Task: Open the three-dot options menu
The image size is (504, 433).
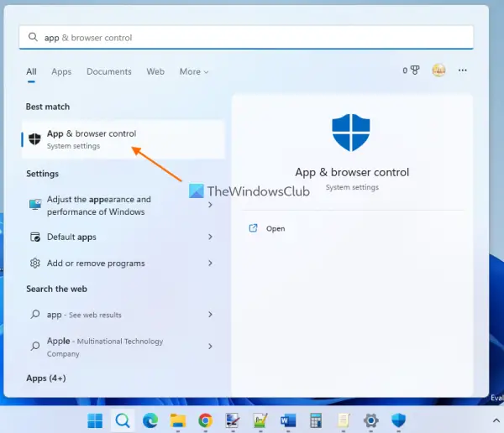Action: pyautogui.click(x=462, y=70)
